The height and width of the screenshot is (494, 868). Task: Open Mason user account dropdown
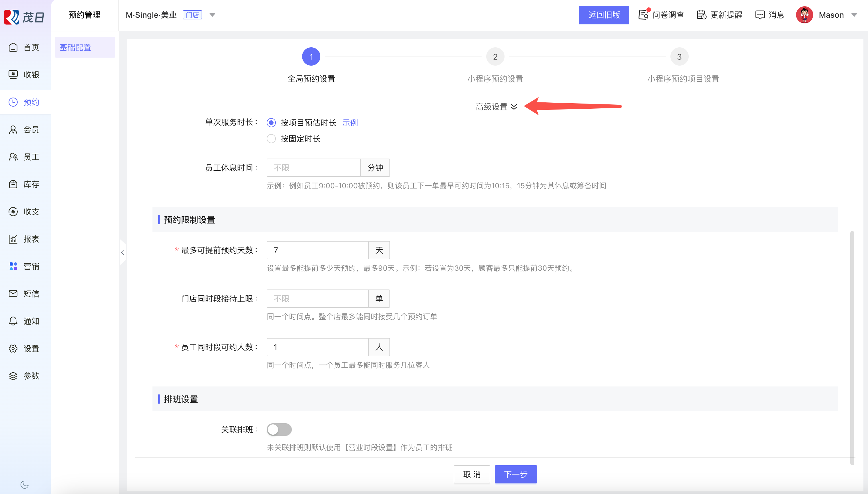[x=854, y=15]
